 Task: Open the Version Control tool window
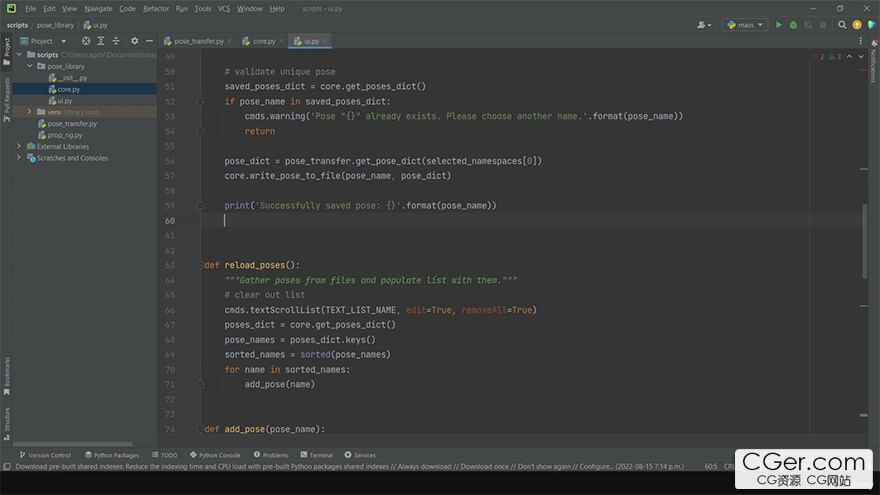coord(45,455)
